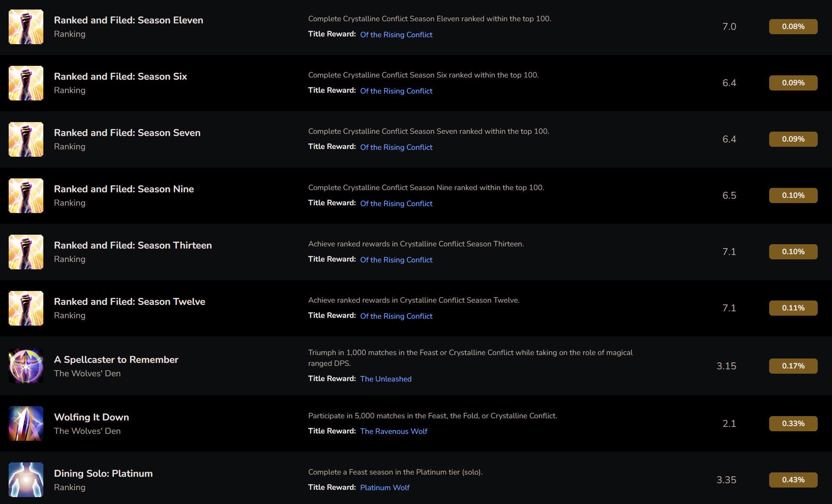Click 'The Wolves' Den' under Wolfing It Down

click(87, 431)
